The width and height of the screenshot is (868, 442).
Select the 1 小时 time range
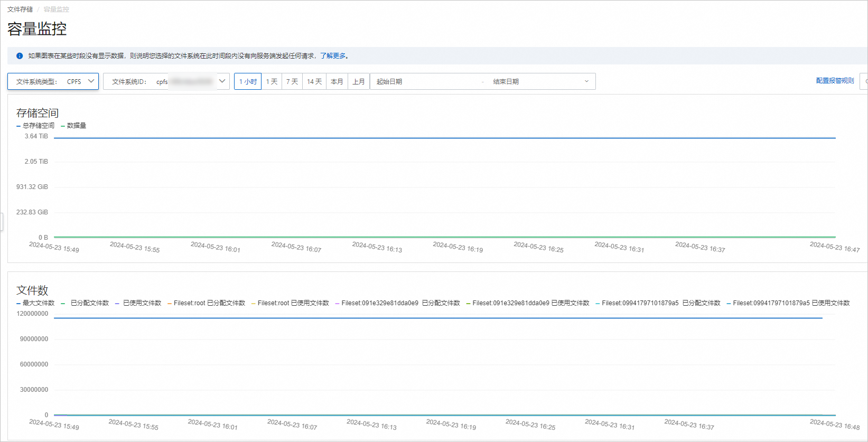[x=248, y=81]
